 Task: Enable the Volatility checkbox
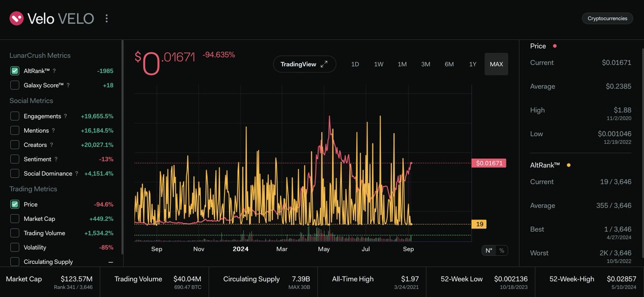tap(14, 248)
